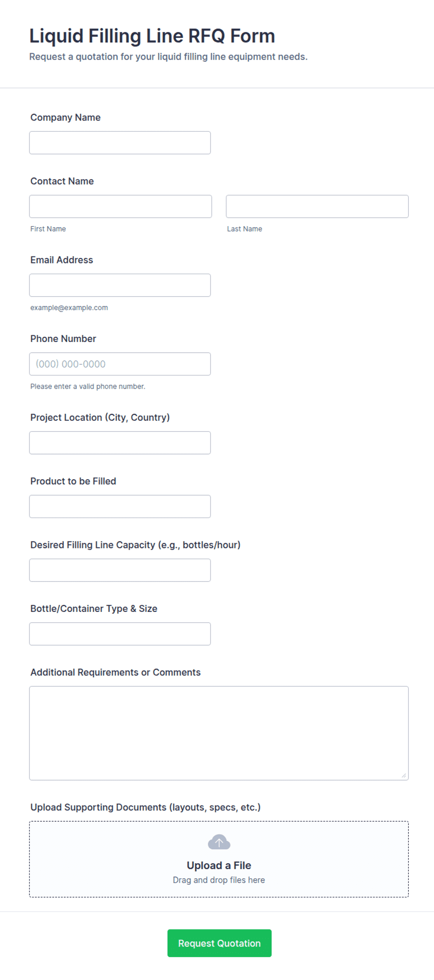Click the Last Name input box

pyautogui.click(x=317, y=206)
